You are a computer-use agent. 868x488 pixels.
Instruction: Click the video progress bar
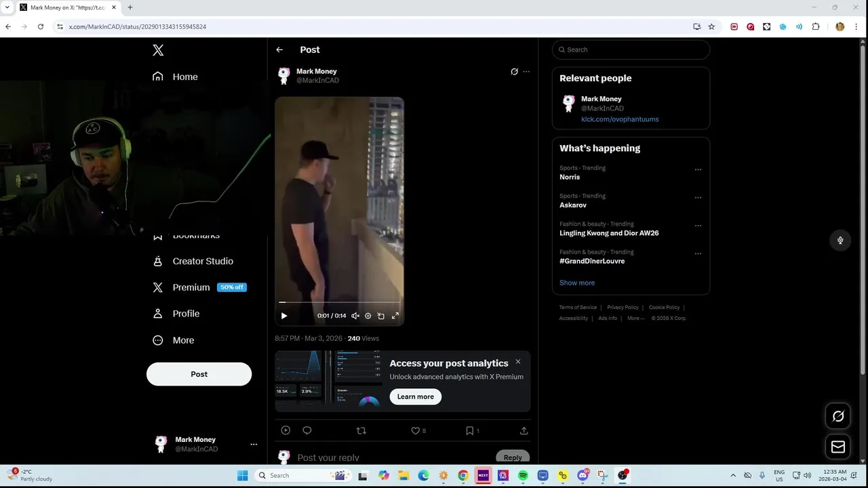click(x=339, y=302)
